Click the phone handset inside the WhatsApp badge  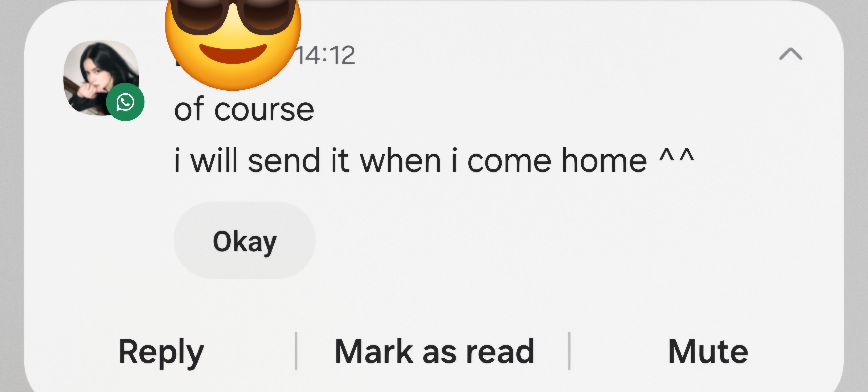point(125,102)
